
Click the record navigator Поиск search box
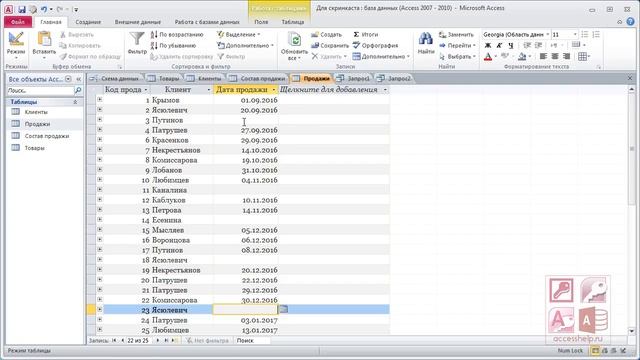252,340
